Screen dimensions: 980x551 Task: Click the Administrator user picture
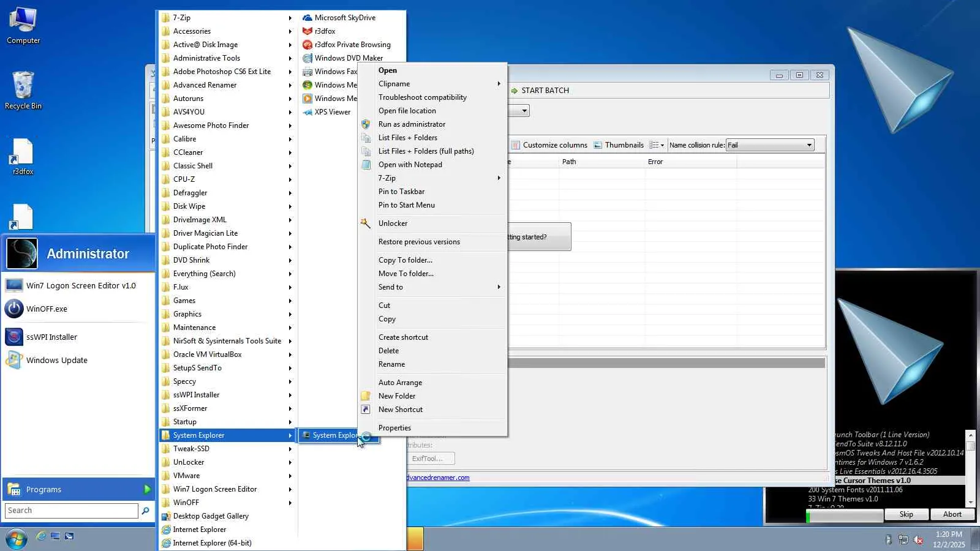(22, 253)
